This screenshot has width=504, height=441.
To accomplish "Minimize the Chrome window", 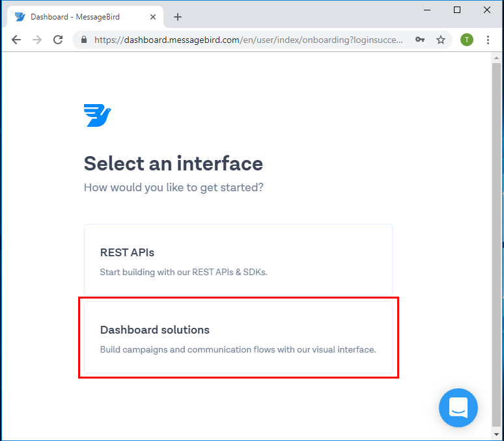I will (x=427, y=10).
